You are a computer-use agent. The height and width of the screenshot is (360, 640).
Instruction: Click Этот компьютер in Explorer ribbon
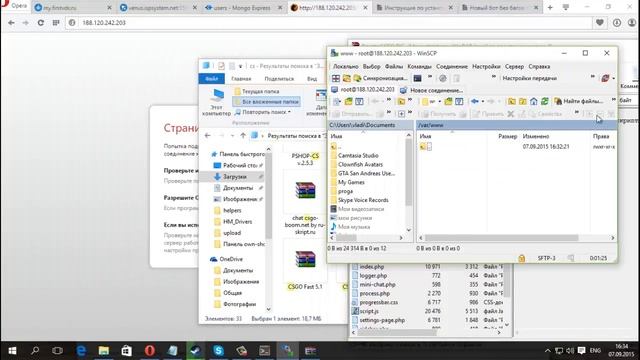tap(216, 102)
